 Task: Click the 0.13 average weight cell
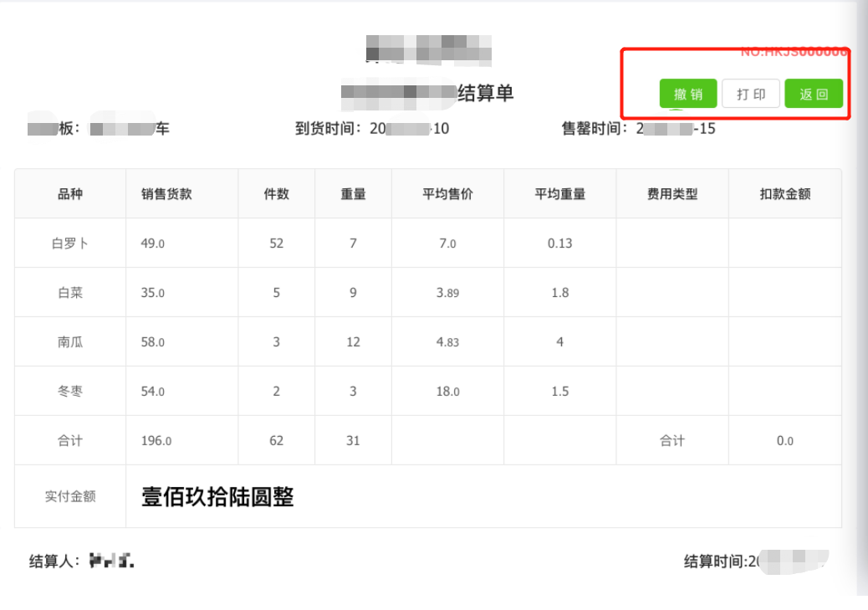point(560,243)
